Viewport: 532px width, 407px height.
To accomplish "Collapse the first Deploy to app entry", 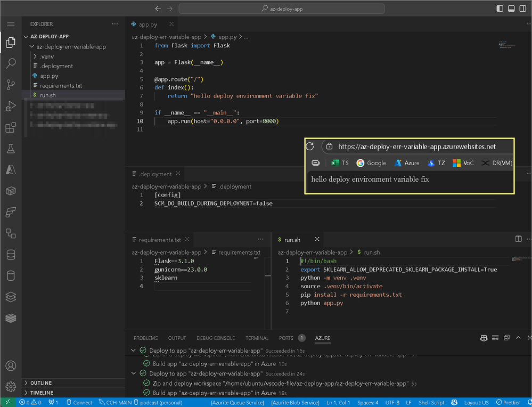I will tap(133, 351).
